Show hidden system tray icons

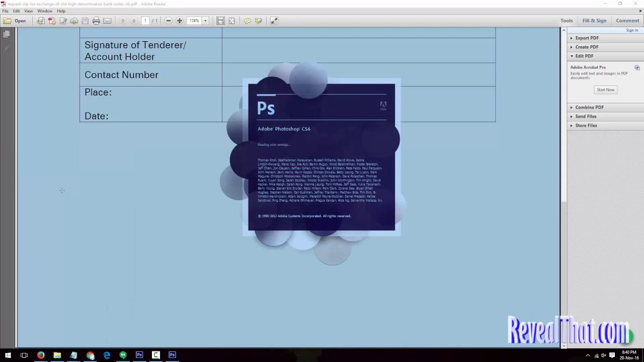click(x=588, y=355)
